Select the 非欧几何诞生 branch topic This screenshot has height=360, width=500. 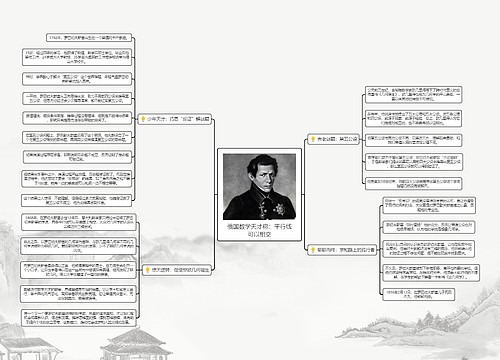click(x=177, y=270)
